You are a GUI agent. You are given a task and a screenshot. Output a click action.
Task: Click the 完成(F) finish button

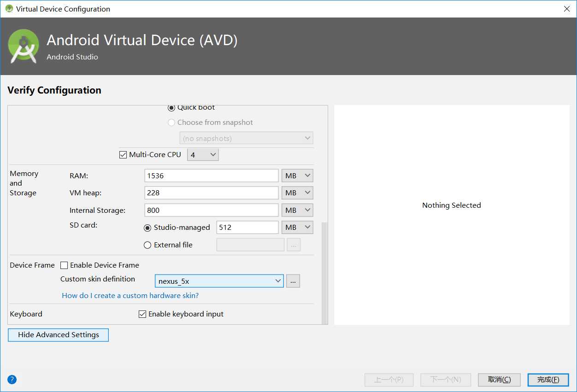pos(548,380)
